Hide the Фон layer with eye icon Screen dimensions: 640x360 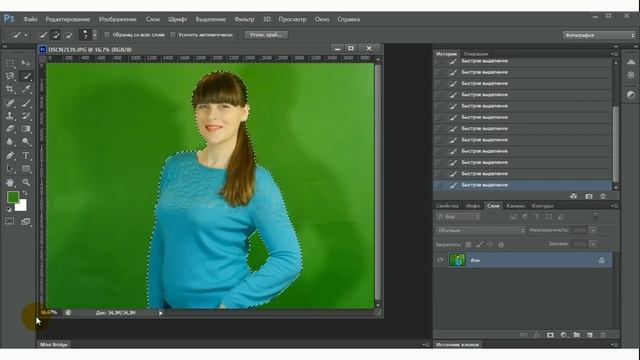click(440, 260)
